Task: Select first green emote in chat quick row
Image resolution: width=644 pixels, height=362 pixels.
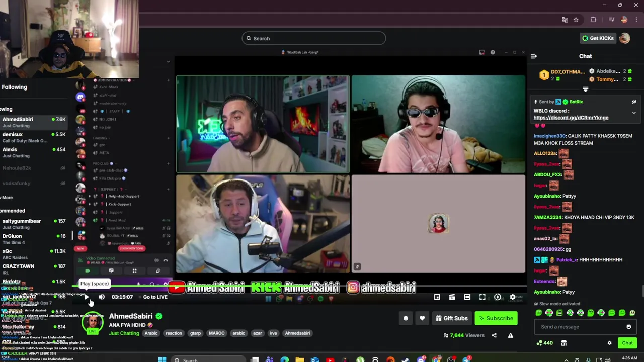Action: [538, 313]
